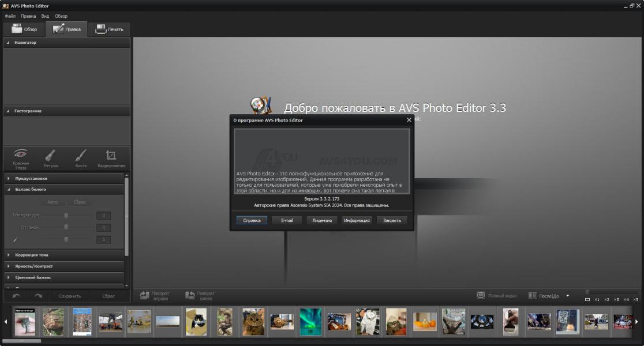Click the Справка button in dialog

point(252,220)
